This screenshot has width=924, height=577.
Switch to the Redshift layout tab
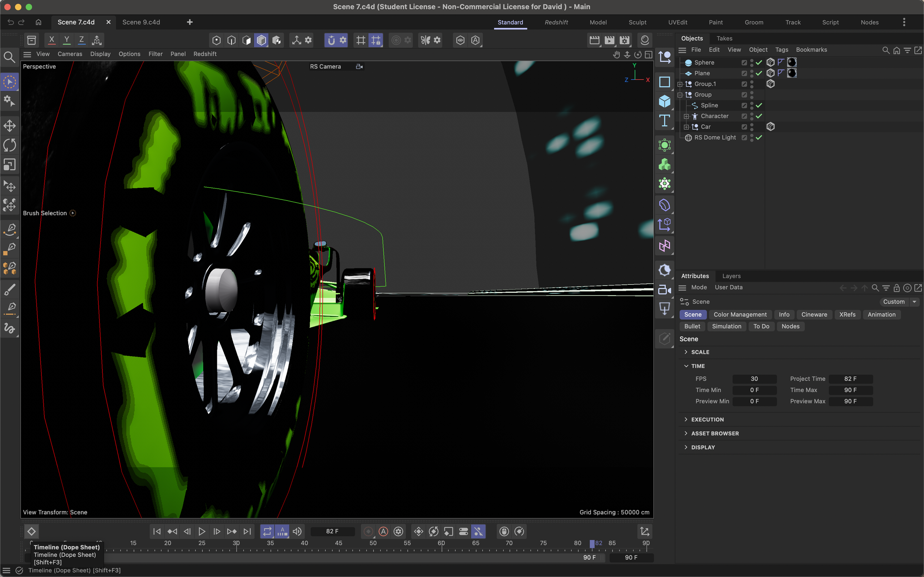tap(556, 22)
